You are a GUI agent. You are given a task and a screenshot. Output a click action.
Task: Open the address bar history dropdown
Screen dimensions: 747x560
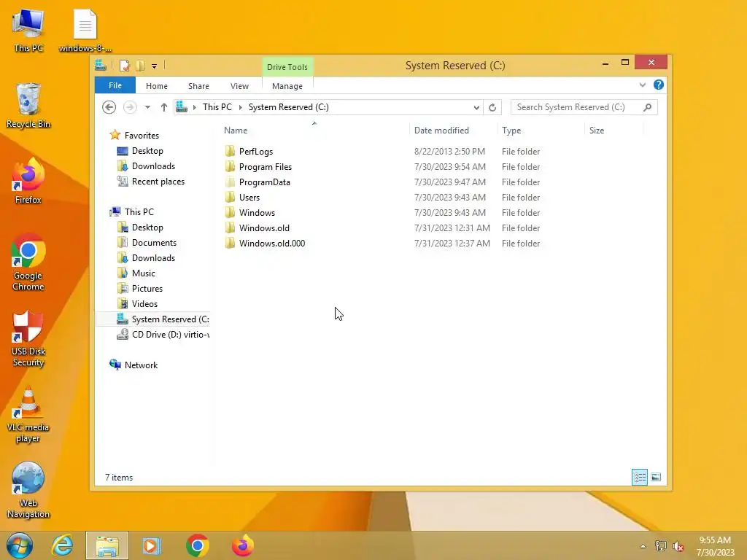coord(476,108)
